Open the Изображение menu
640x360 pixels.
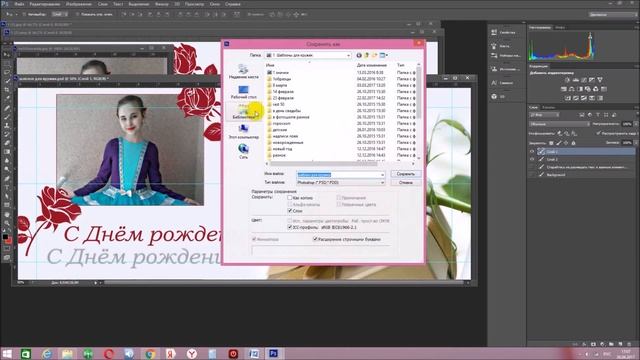[79, 4]
